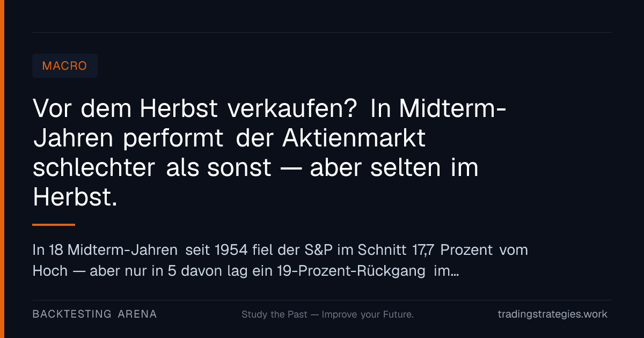Screen dimensions: 644x338
Task: Click the MACRO category tag
Action: tap(64, 66)
